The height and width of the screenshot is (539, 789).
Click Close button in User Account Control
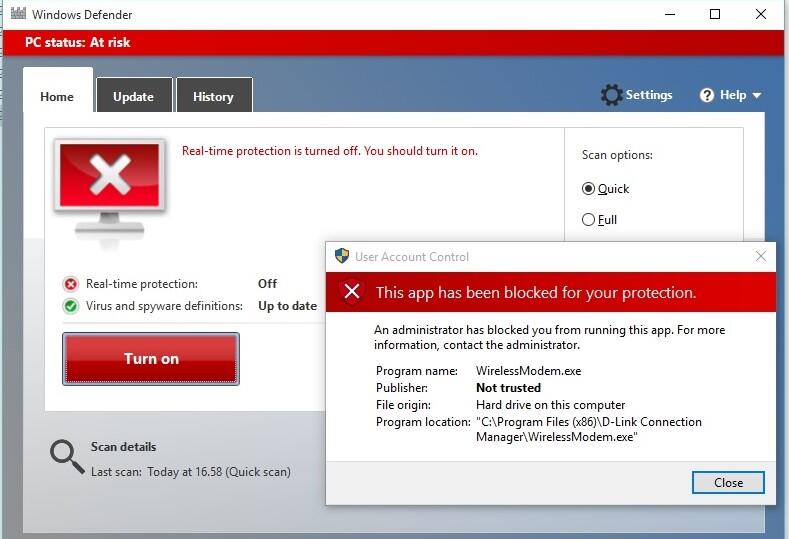(x=728, y=483)
